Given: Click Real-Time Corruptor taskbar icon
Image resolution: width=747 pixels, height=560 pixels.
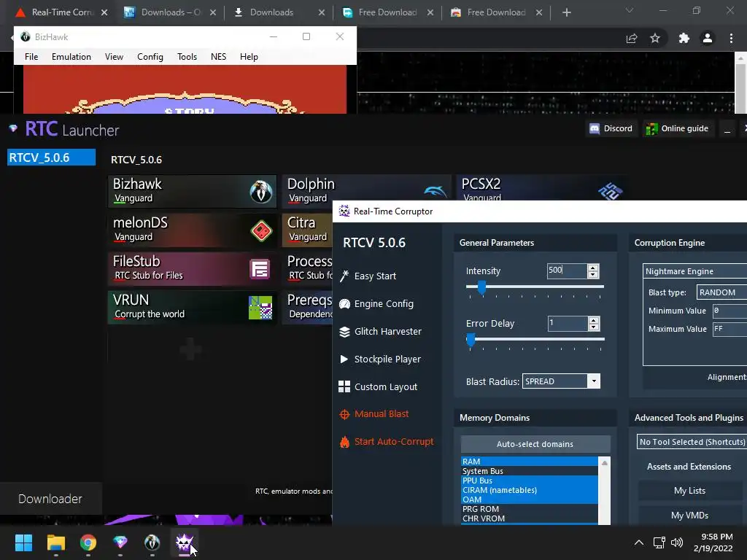Looking at the screenshot, I should 185,542.
